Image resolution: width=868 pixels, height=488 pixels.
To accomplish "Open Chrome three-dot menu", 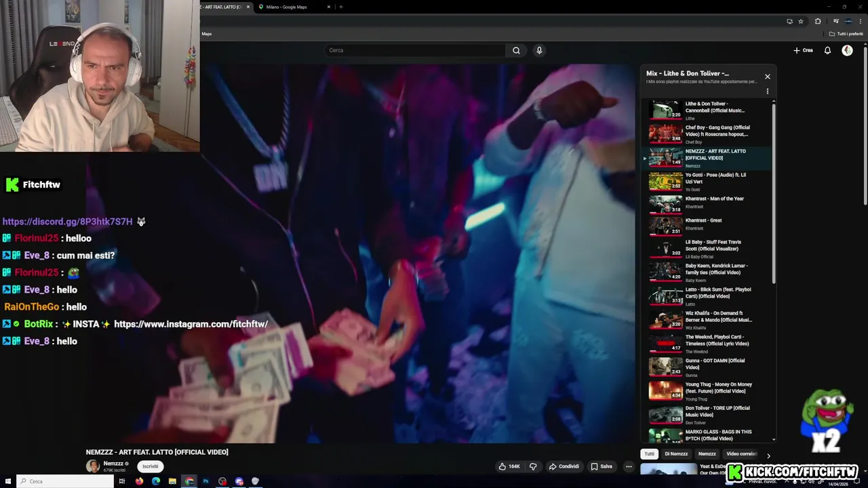I will [x=861, y=21].
